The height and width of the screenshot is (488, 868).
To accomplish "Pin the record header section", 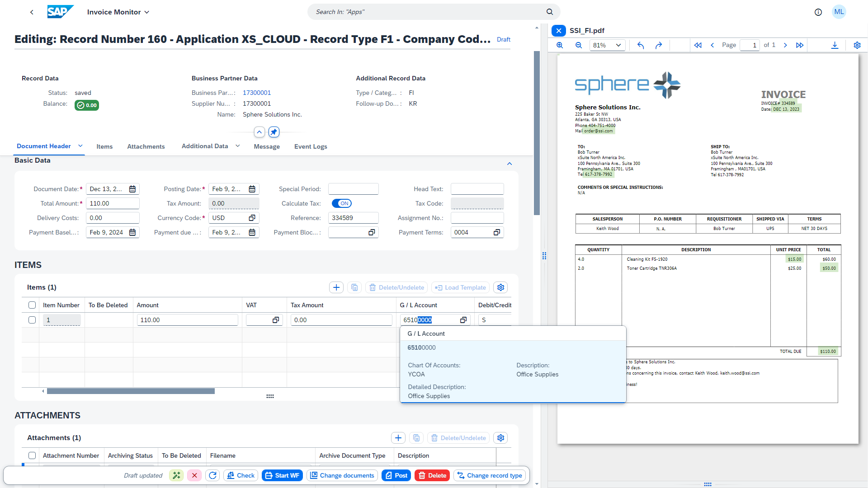I will click(274, 132).
